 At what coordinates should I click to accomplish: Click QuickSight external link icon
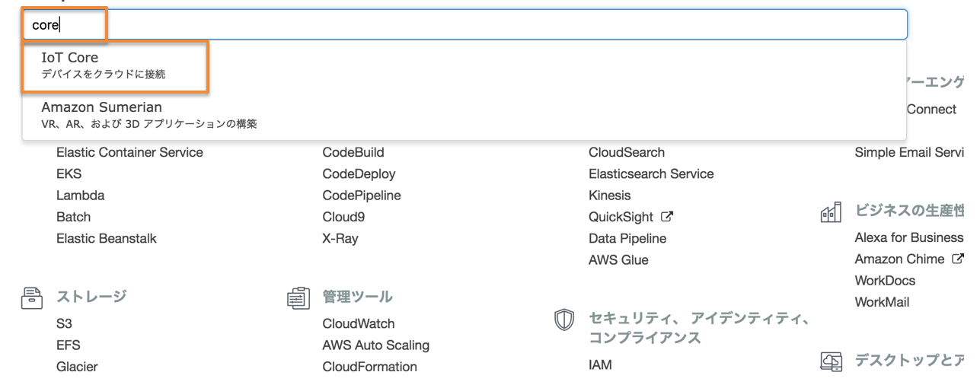coord(667,217)
